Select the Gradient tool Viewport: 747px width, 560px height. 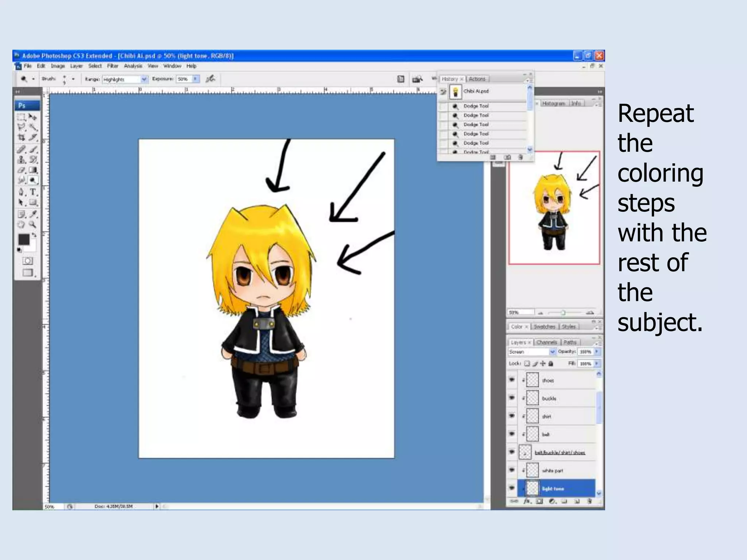pos(33,170)
